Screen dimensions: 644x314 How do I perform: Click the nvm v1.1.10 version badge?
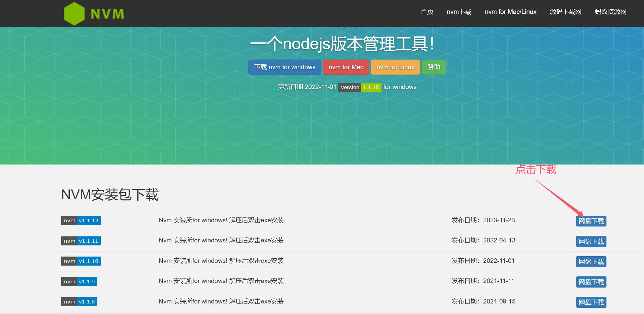point(81,261)
